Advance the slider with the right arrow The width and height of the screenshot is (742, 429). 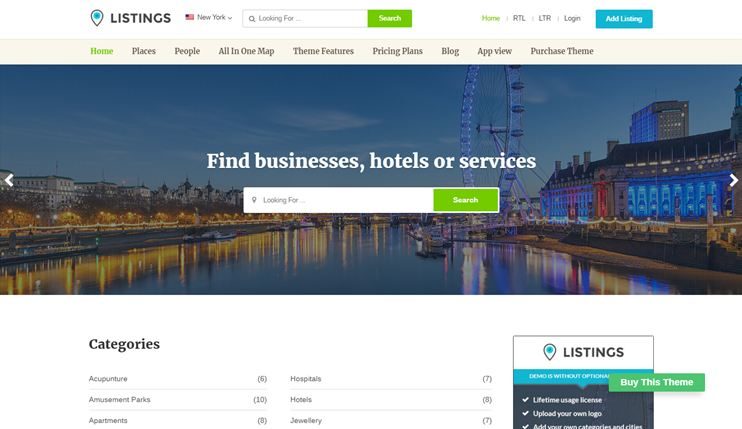(x=733, y=180)
